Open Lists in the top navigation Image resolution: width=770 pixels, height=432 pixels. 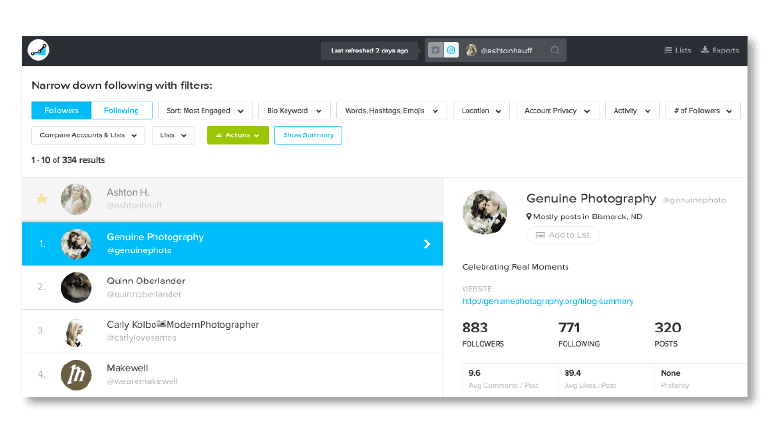[x=677, y=50]
